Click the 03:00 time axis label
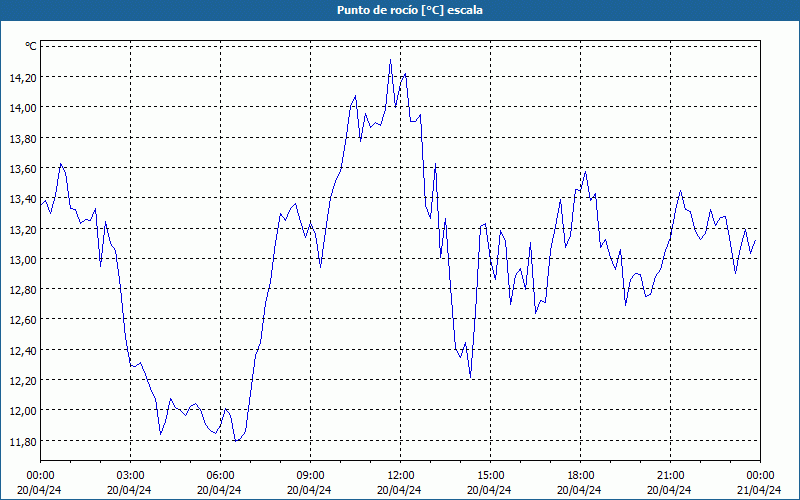Screen dimensions: 800x500 coord(131,476)
